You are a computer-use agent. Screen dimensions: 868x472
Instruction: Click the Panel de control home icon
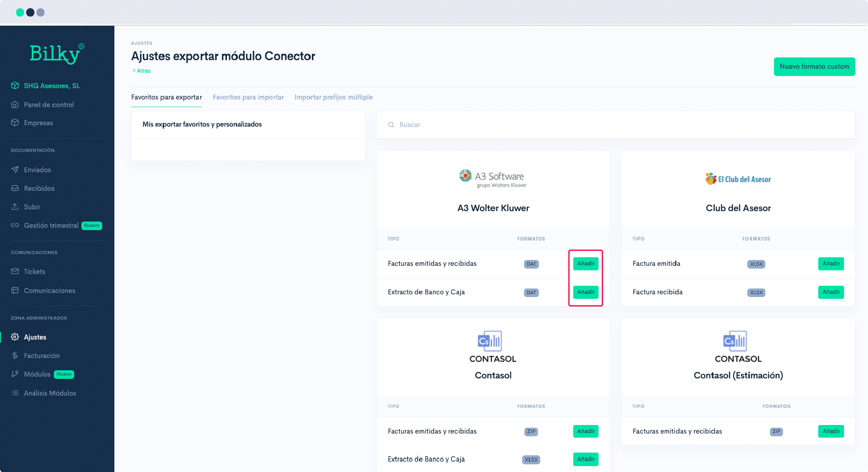point(15,104)
